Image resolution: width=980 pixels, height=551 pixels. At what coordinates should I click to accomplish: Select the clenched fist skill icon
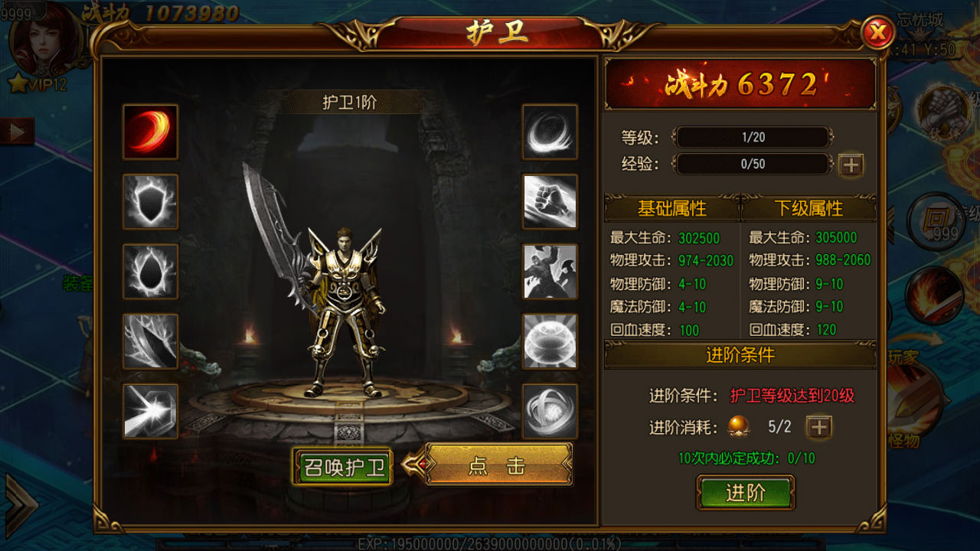pos(550,201)
